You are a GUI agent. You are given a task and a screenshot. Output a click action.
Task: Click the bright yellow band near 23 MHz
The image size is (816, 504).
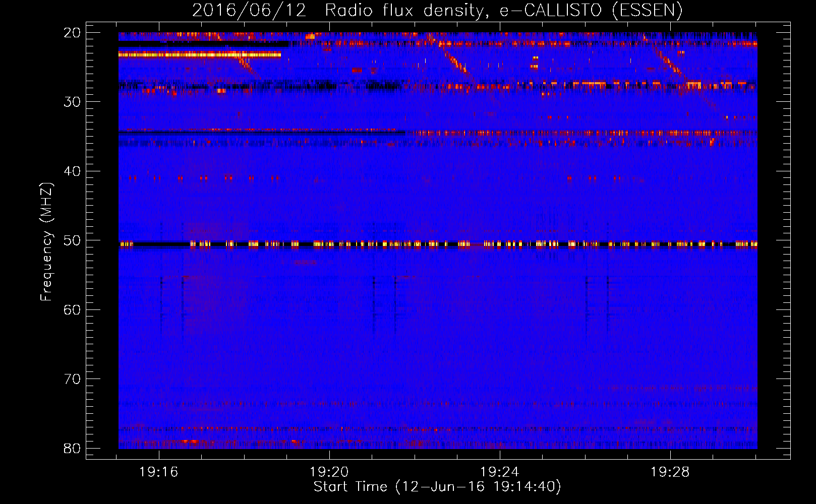click(200, 54)
